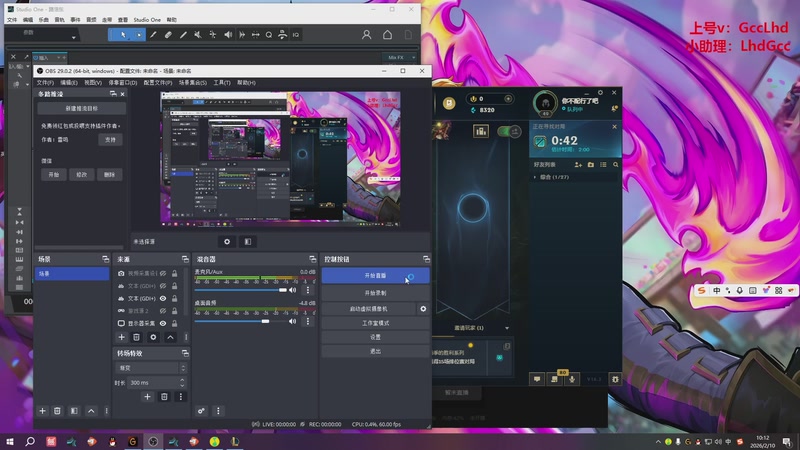800x450 pixels.
Task: Click the 开始录制 start recording button
Action: click(375, 293)
